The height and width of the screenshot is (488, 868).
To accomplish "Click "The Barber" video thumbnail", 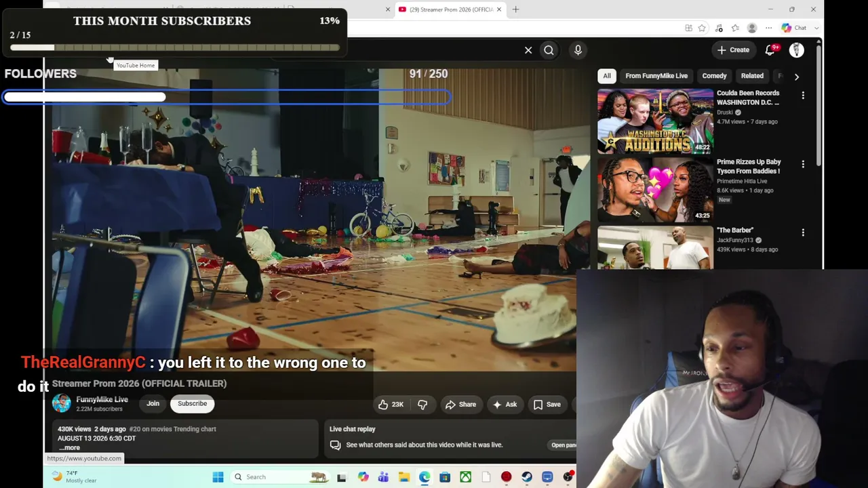I will pos(655,247).
